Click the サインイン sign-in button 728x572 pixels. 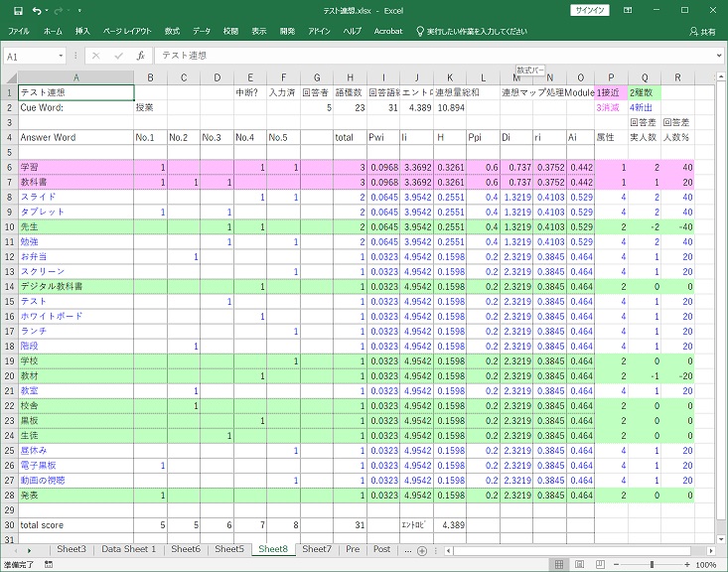coord(592,11)
